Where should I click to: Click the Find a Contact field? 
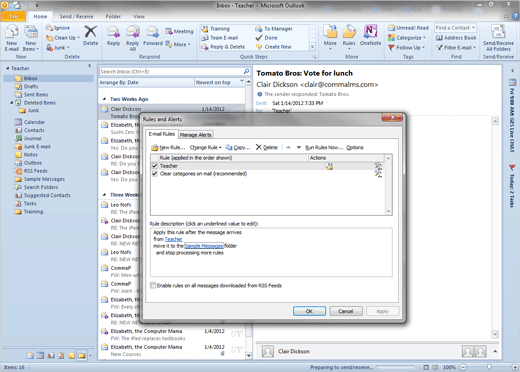(455, 28)
